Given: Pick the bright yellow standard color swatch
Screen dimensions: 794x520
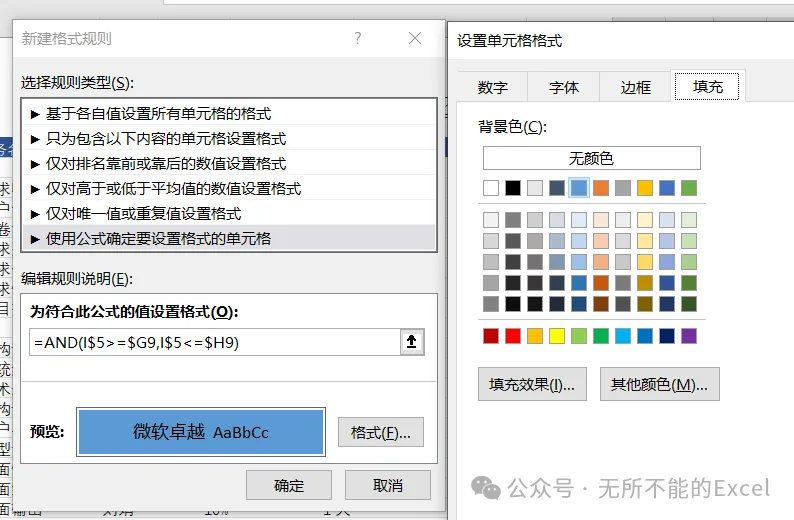Looking at the screenshot, I should pyautogui.click(x=557, y=336).
